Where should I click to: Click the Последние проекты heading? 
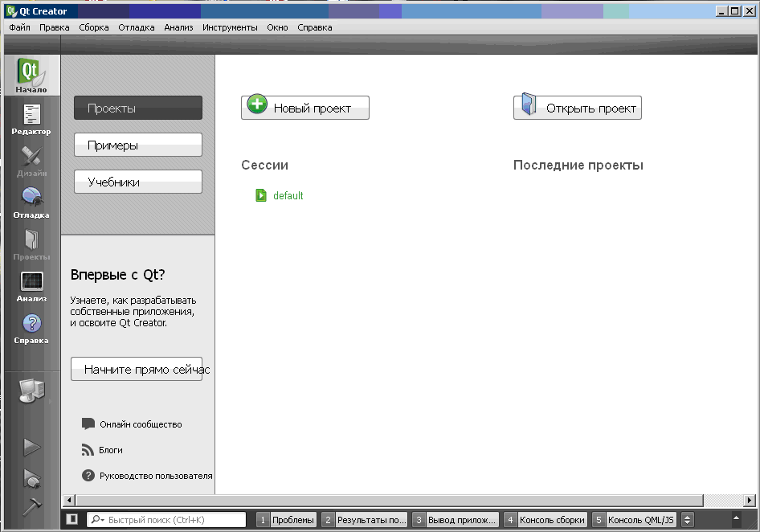(x=578, y=165)
